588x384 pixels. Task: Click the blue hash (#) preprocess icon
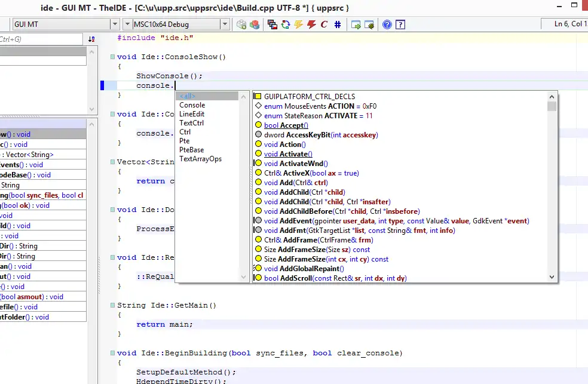(x=338, y=24)
